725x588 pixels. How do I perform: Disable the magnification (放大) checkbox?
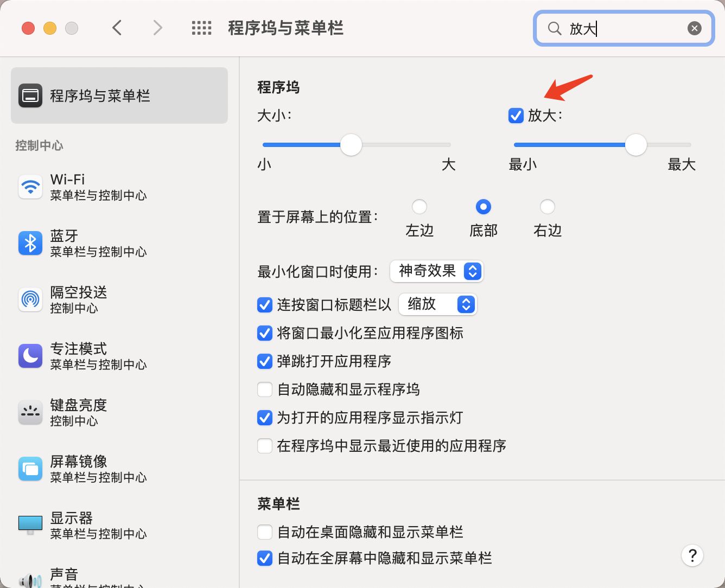[516, 116]
